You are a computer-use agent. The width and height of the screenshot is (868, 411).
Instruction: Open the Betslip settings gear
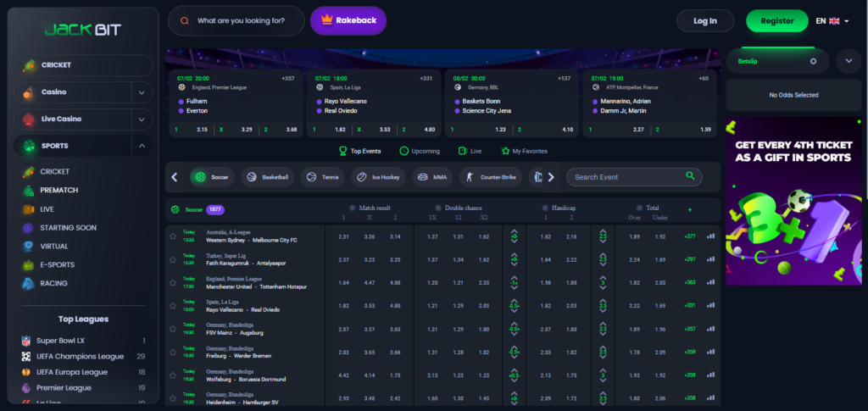(x=813, y=61)
